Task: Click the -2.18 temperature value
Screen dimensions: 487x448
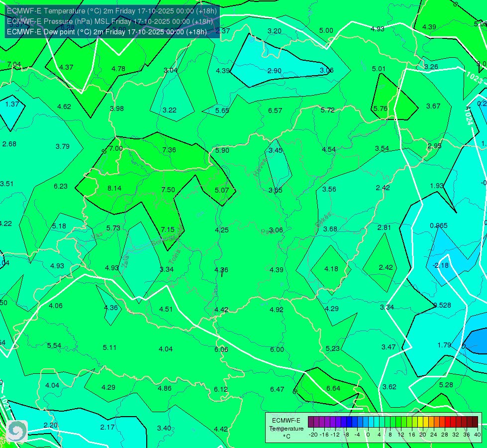Action: pos(440,265)
